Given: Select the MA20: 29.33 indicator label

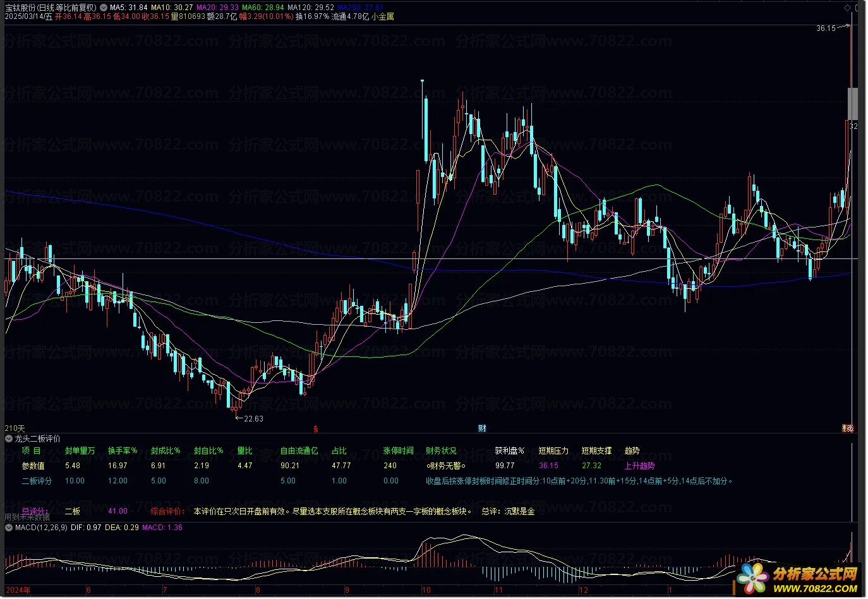Looking at the screenshot, I should pyautogui.click(x=217, y=8).
